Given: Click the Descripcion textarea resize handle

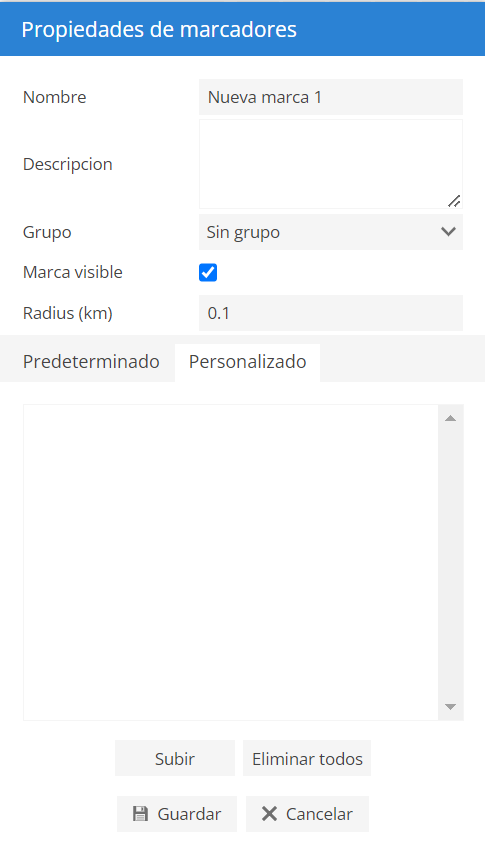Looking at the screenshot, I should 455,201.
